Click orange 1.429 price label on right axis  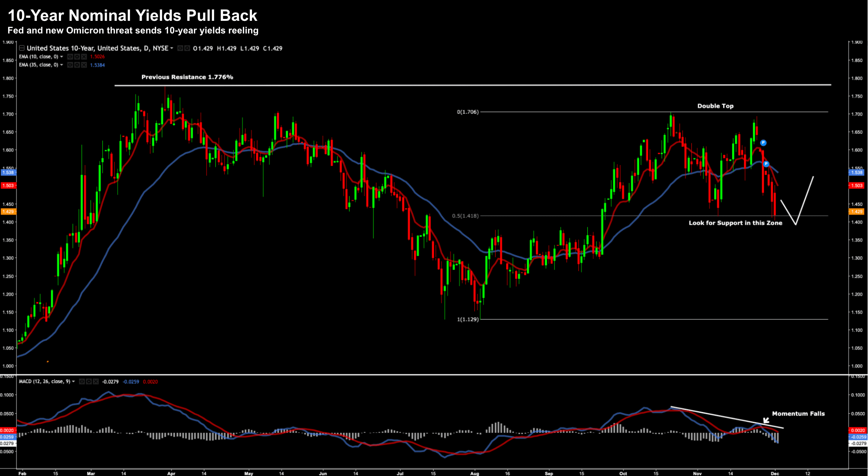pos(857,212)
